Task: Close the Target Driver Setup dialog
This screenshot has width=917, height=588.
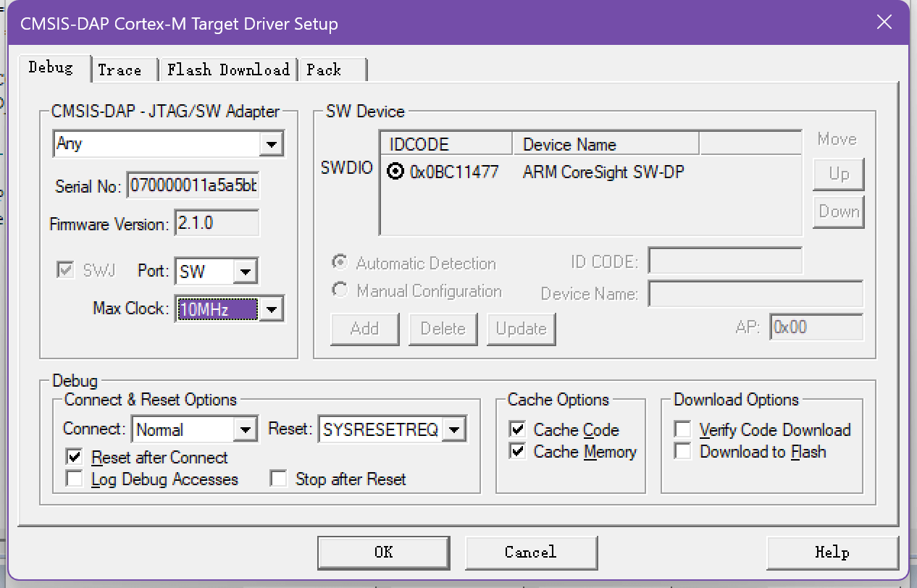Action: pyautogui.click(x=884, y=22)
